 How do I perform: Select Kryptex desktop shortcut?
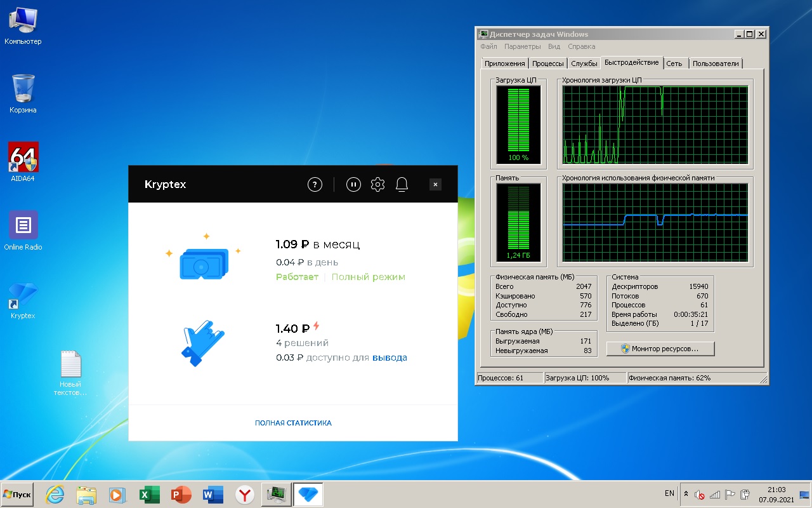[x=23, y=300]
